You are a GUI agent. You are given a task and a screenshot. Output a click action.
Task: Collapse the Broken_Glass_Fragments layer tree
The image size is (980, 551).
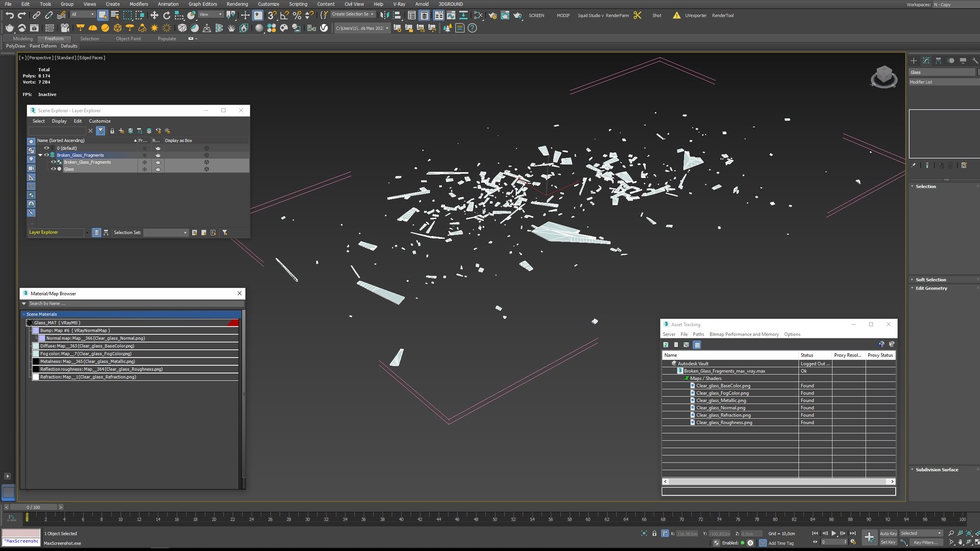[x=40, y=155]
